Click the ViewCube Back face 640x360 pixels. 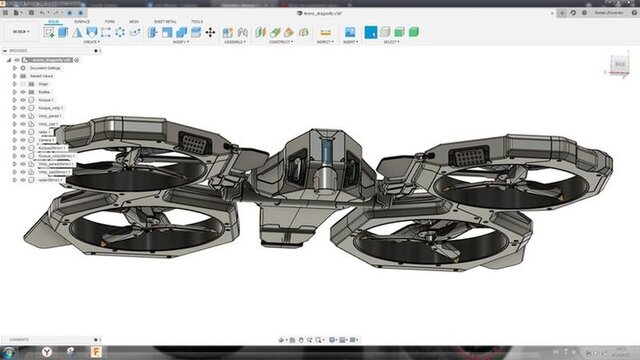pyautogui.click(x=620, y=64)
